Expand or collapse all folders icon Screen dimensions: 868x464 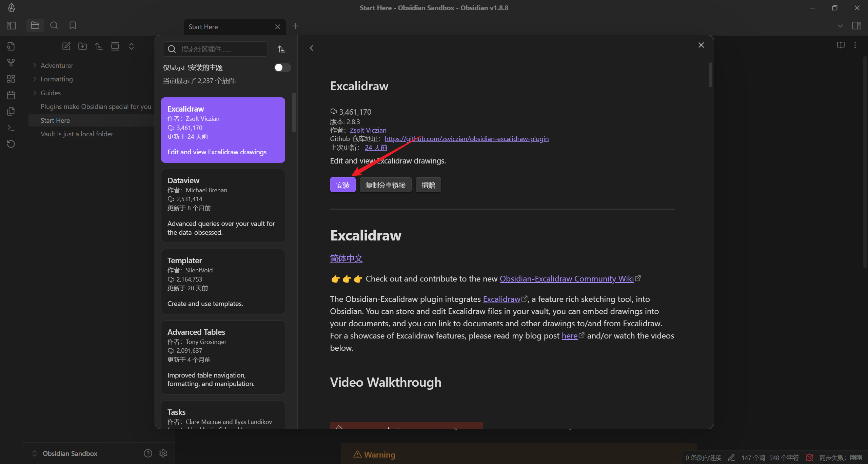click(131, 46)
